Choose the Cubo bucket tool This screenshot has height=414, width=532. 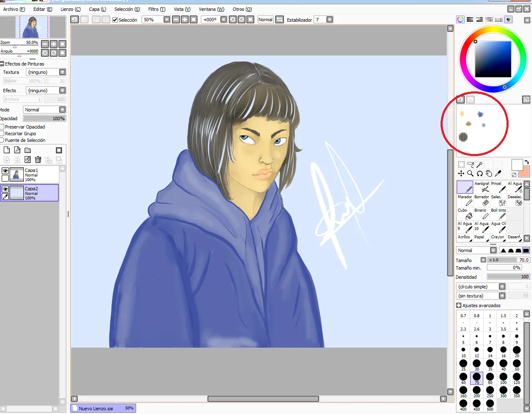[465, 214]
